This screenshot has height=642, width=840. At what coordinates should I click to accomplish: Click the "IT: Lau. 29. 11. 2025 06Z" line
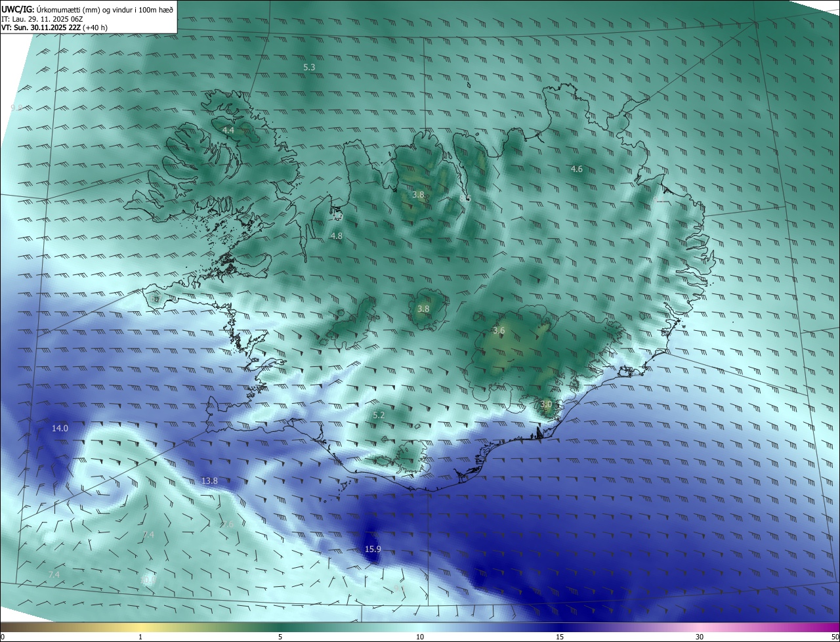41,19
